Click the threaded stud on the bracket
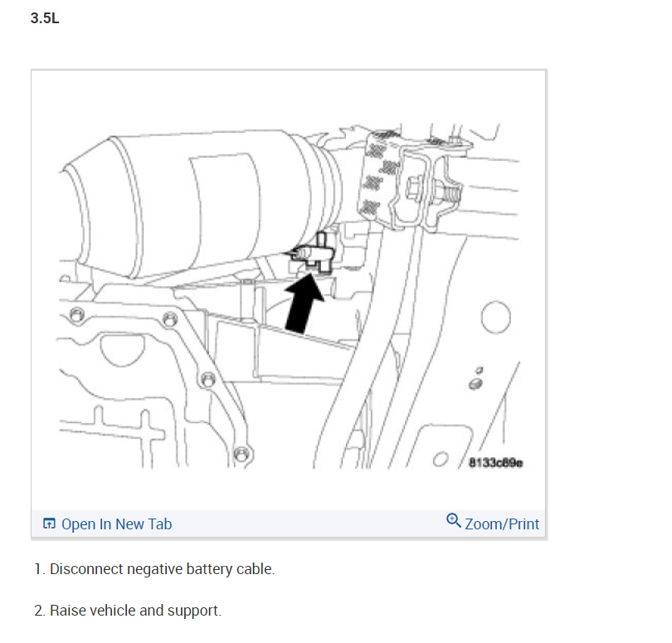The height and width of the screenshot is (643, 672). point(449,191)
